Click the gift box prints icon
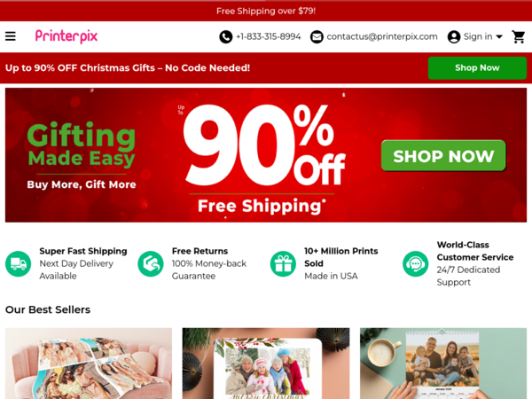 pos(283,263)
